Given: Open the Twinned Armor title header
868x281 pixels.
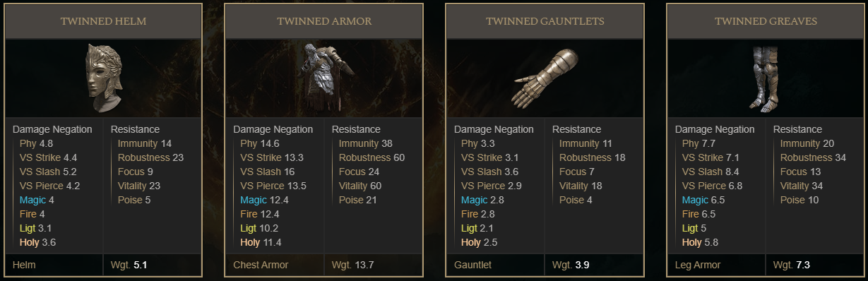Looking at the screenshot, I should coord(324,21).
